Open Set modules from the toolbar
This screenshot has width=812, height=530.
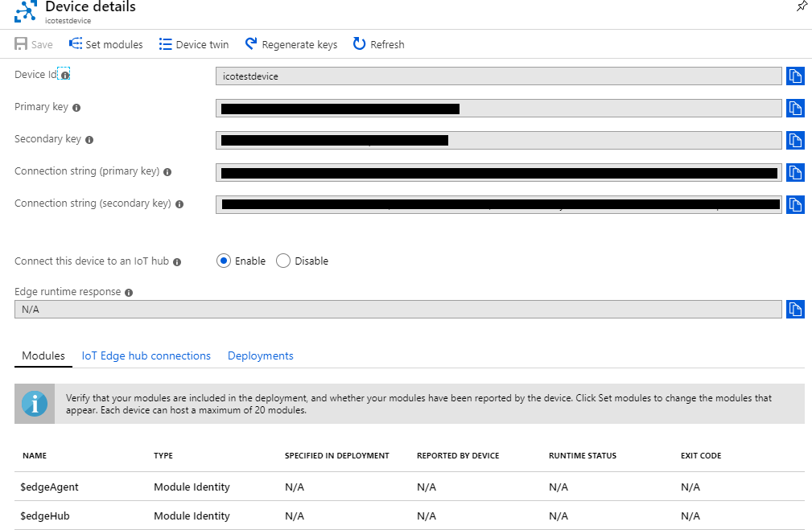106,44
